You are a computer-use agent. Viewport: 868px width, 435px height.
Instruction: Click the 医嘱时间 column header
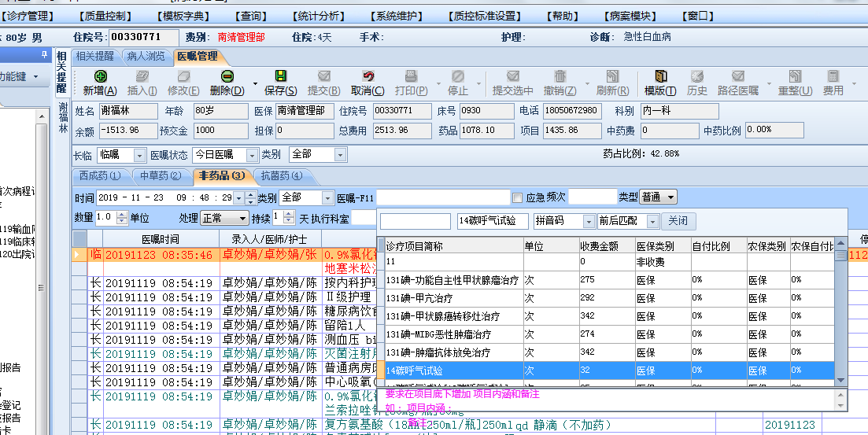[161, 240]
